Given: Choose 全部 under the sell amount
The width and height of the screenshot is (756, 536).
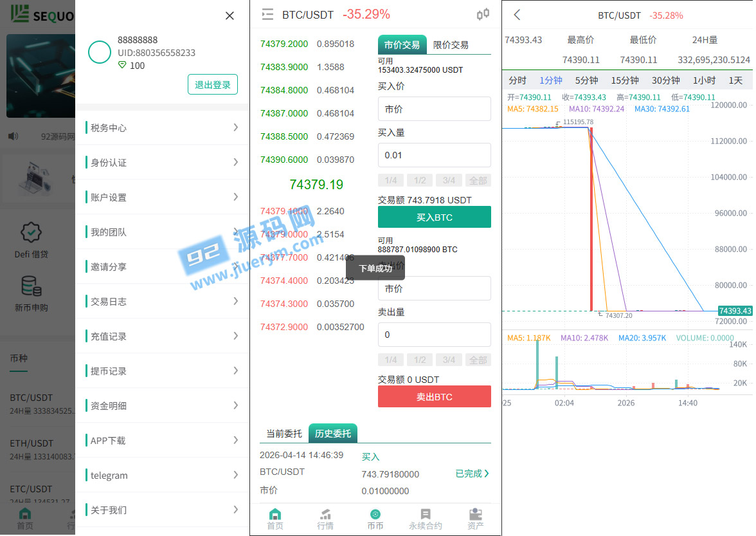Looking at the screenshot, I should [x=478, y=360].
